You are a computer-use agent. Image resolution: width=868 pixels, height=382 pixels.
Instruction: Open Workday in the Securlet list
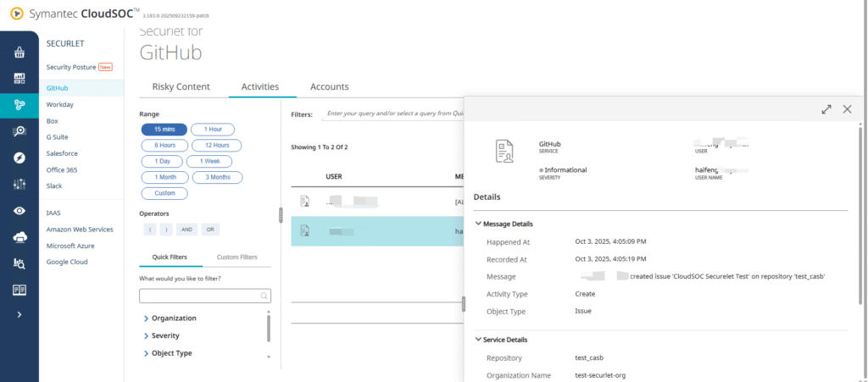(59, 105)
